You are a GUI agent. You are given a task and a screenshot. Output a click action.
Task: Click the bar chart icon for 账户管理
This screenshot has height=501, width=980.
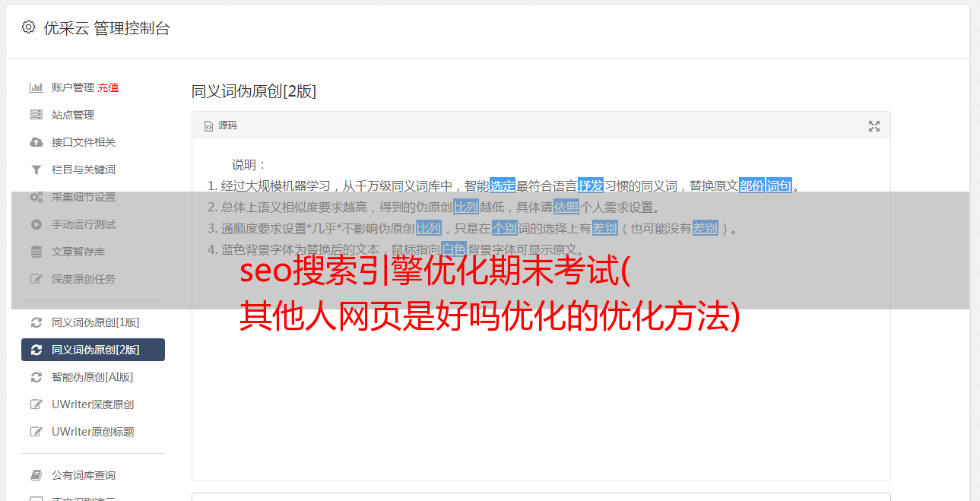tap(36, 87)
